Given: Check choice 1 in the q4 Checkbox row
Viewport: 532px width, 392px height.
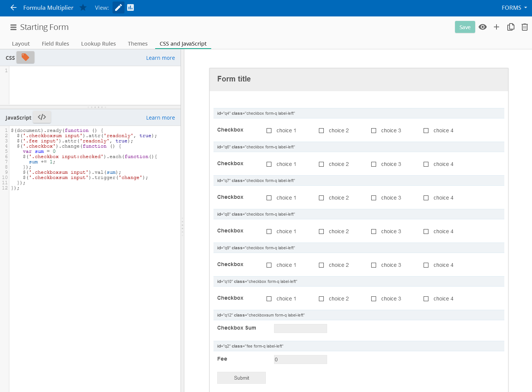Looking at the screenshot, I should [269, 130].
